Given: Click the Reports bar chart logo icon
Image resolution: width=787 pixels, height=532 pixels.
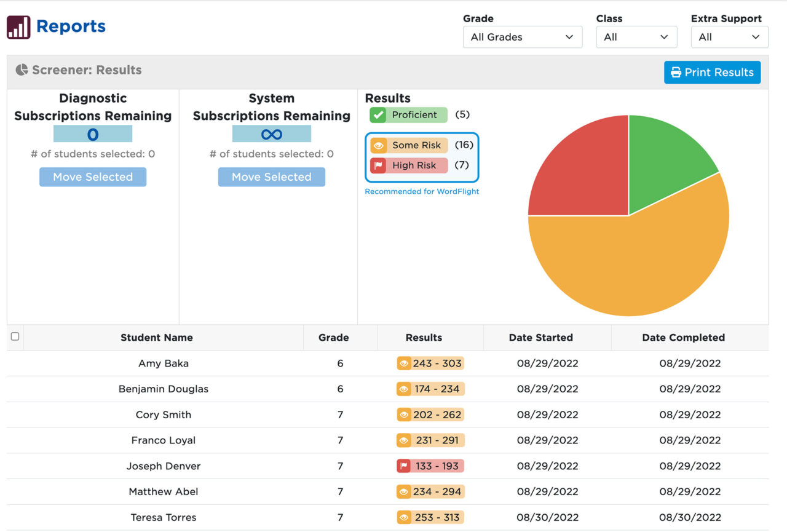Looking at the screenshot, I should (18, 27).
